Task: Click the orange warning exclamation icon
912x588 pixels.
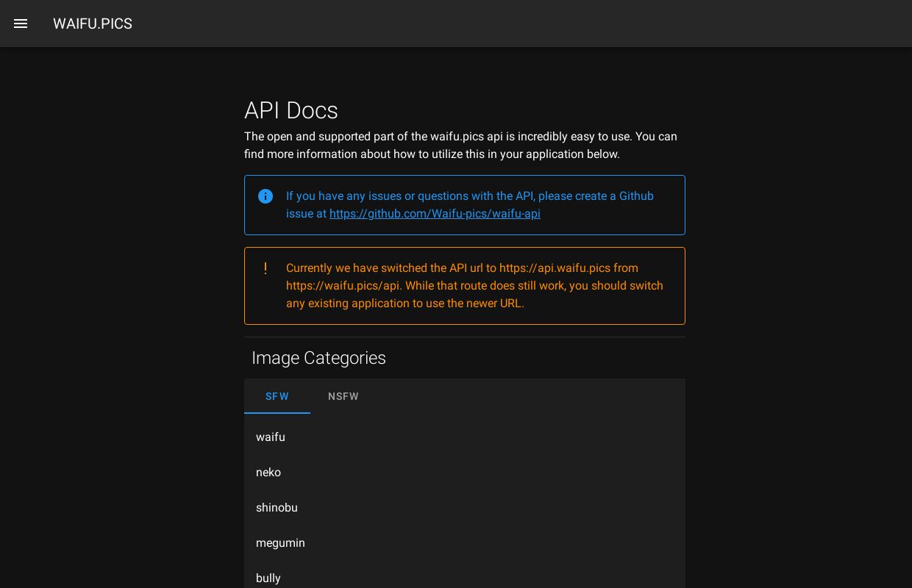Action: pos(266,268)
